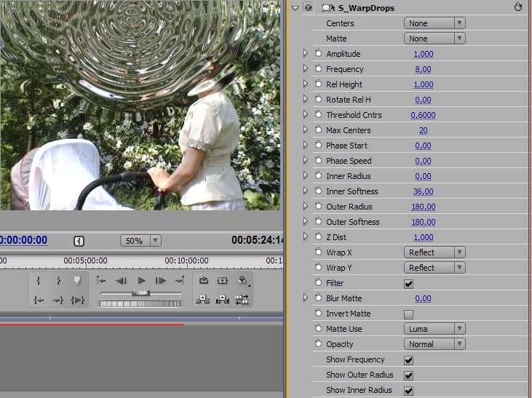This screenshot has width=532, height=398.
Task: Toggle animation stopwatch for Amplitude
Action: 318,53
